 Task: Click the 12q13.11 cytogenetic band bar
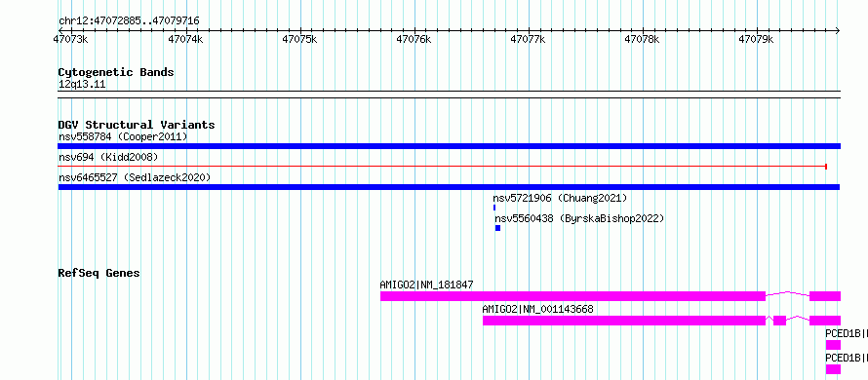[x=449, y=95]
